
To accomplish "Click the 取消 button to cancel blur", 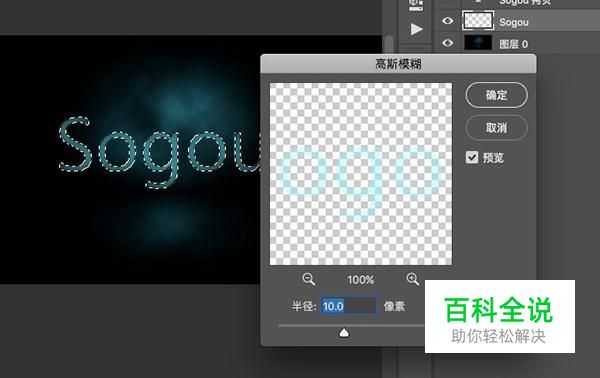I will 496,127.
